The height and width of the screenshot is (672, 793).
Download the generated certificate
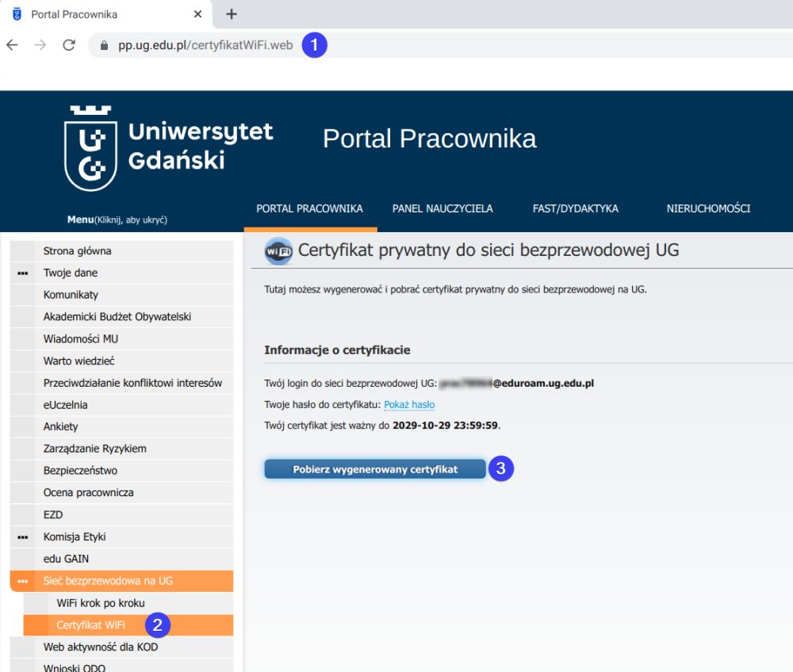coord(375,469)
